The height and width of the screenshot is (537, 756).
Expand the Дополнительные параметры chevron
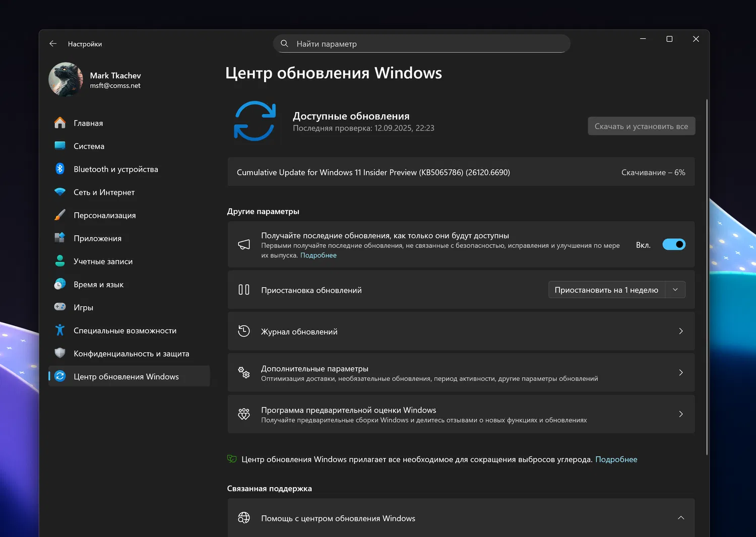point(680,373)
